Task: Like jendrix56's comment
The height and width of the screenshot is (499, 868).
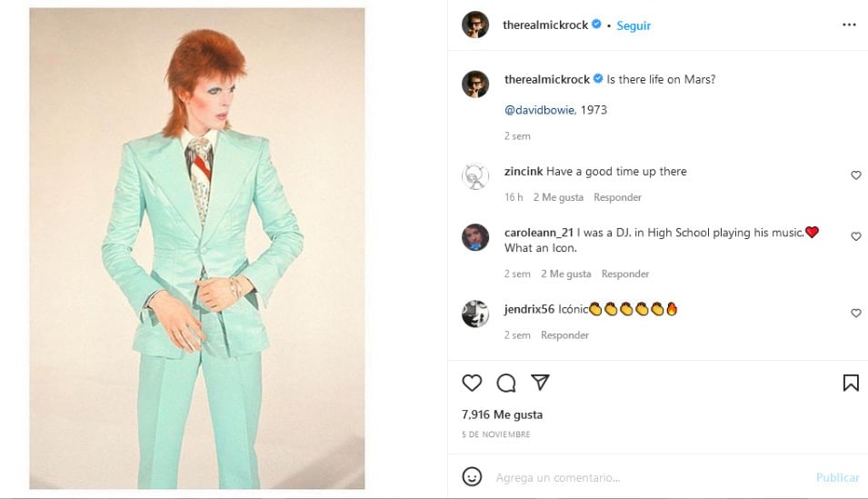Action: click(855, 313)
